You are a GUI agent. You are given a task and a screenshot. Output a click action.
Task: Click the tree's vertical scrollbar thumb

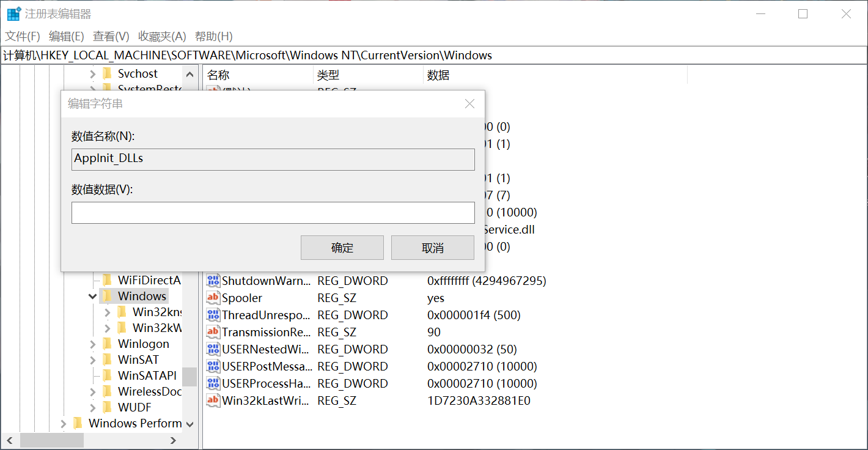point(189,377)
